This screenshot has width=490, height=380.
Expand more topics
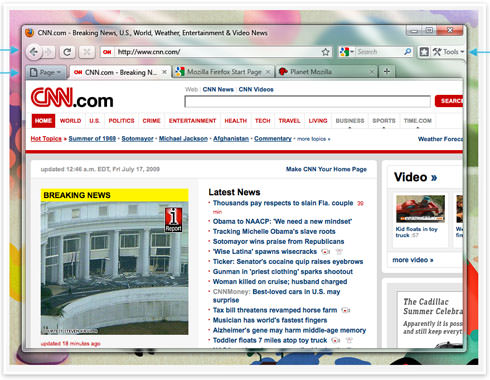tap(313, 139)
